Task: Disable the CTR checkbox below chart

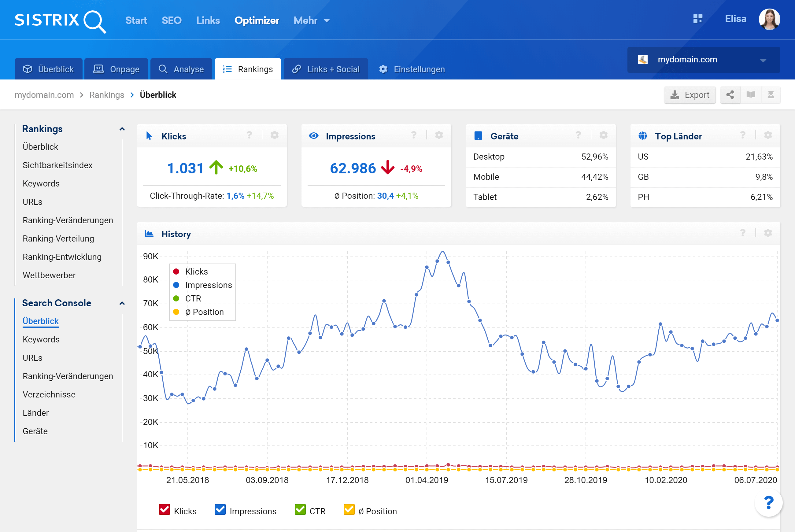Action: 300,510
